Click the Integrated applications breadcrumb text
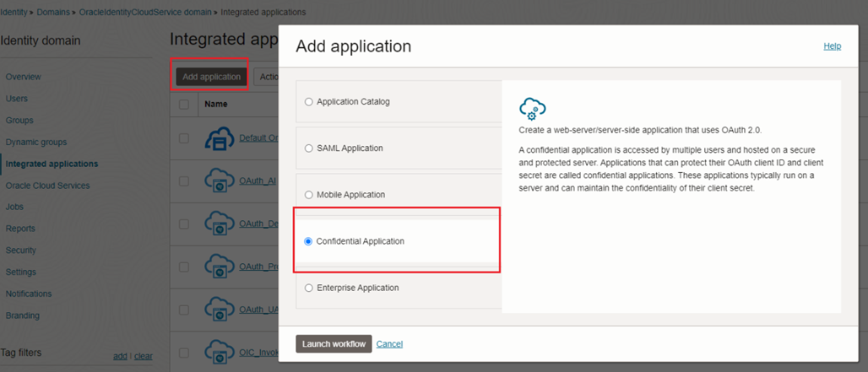 [x=263, y=12]
